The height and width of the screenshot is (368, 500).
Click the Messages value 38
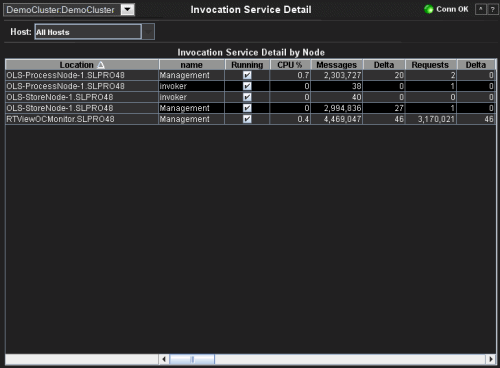click(x=357, y=86)
